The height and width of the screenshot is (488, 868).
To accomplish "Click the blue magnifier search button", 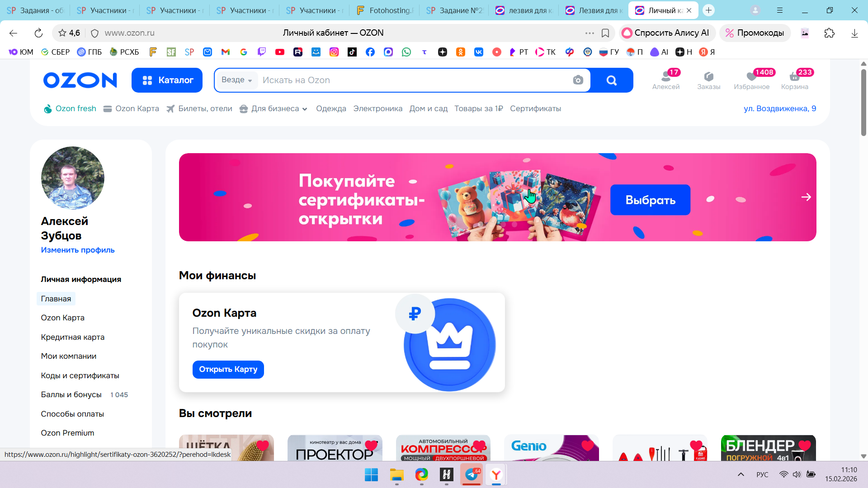I will [612, 80].
